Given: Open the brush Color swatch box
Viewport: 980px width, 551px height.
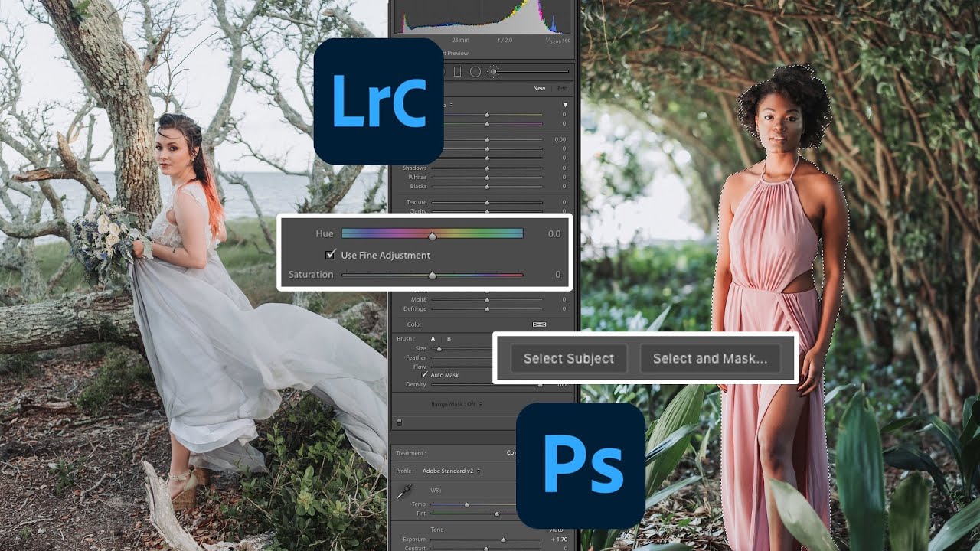Looking at the screenshot, I should point(539,324).
